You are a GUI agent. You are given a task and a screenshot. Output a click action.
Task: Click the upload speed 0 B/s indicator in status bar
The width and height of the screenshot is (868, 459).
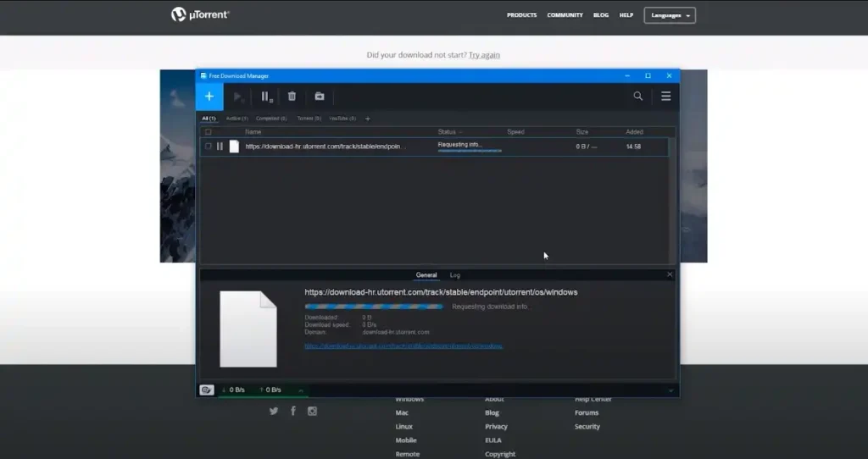tap(270, 390)
